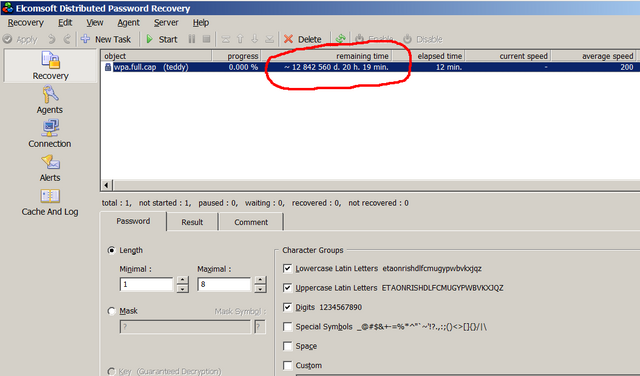Open the Recovery section in sidebar
This screenshot has width=640, height=376.
[50, 65]
